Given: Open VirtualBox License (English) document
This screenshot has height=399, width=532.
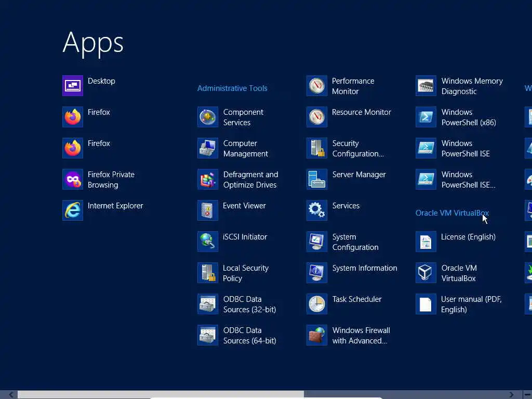Looking at the screenshot, I should [x=456, y=242].
